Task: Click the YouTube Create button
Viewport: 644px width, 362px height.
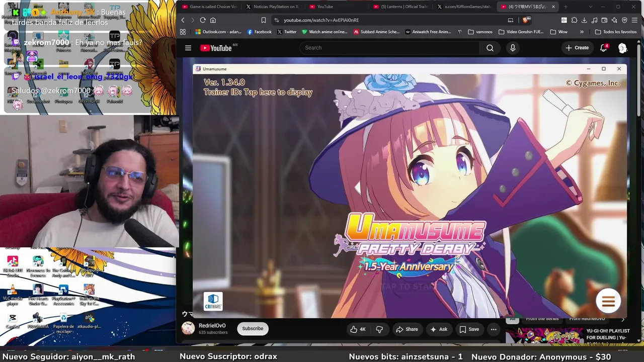Action: (x=577, y=48)
